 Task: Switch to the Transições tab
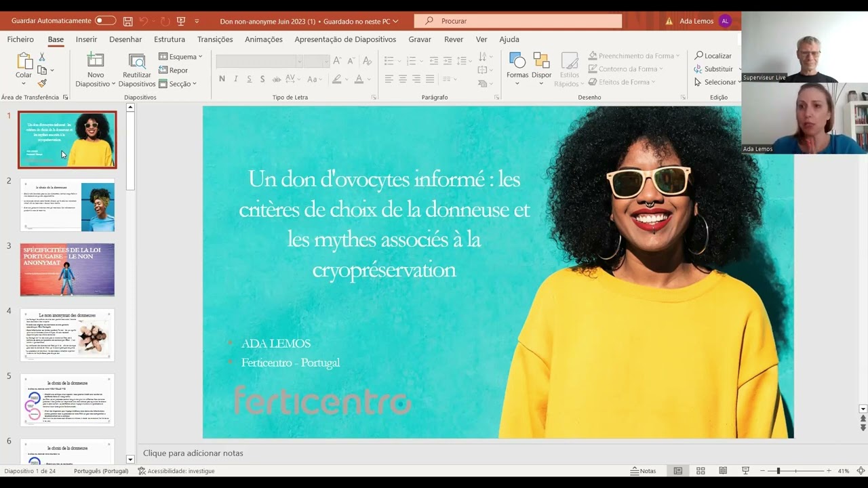215,39
